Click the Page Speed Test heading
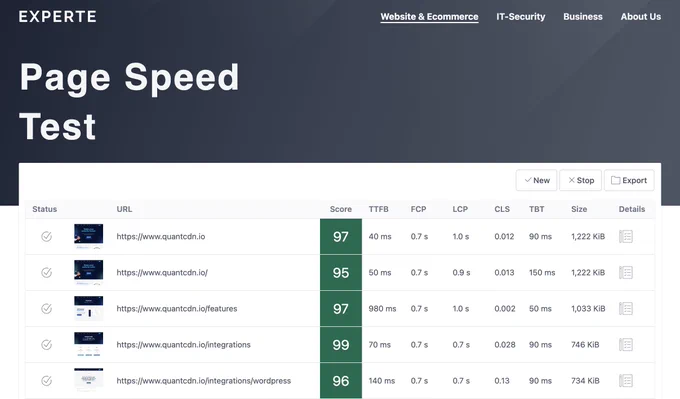Screen dimensions: 680x399 pyautogui.click(x=129, y=101)
